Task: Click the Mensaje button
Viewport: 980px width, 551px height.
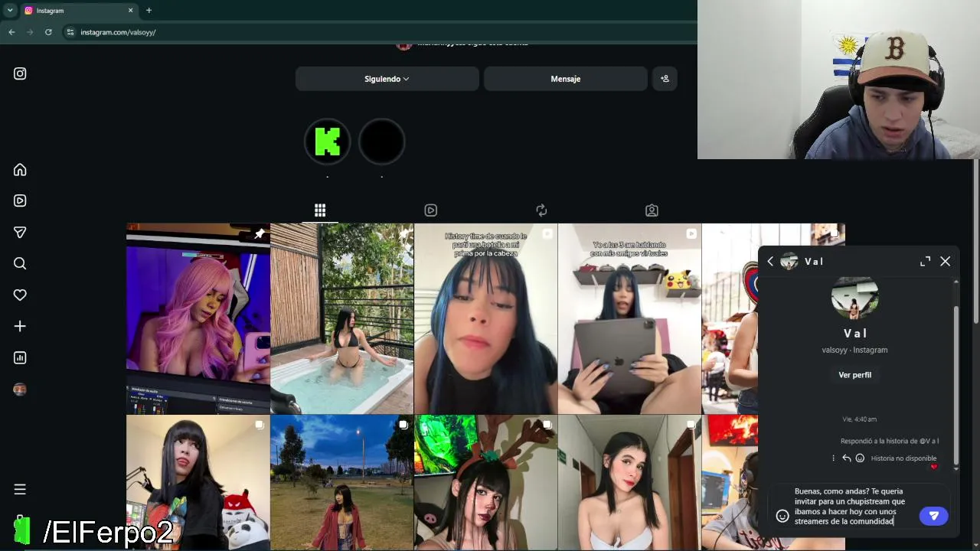Action: [566, 79]
